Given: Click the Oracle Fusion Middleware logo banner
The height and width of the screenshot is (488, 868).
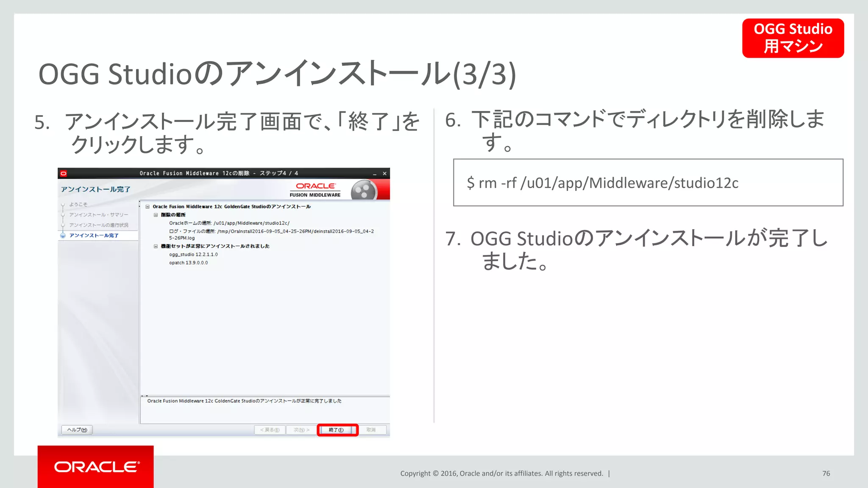Looking at the screenshot, I should [x=315, y=190].
